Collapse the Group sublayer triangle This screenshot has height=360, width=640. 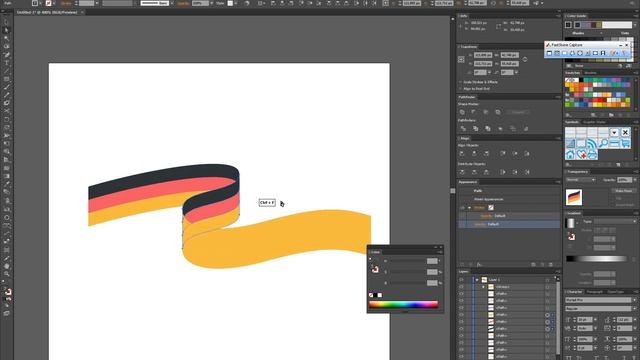[x=483, y=287]
